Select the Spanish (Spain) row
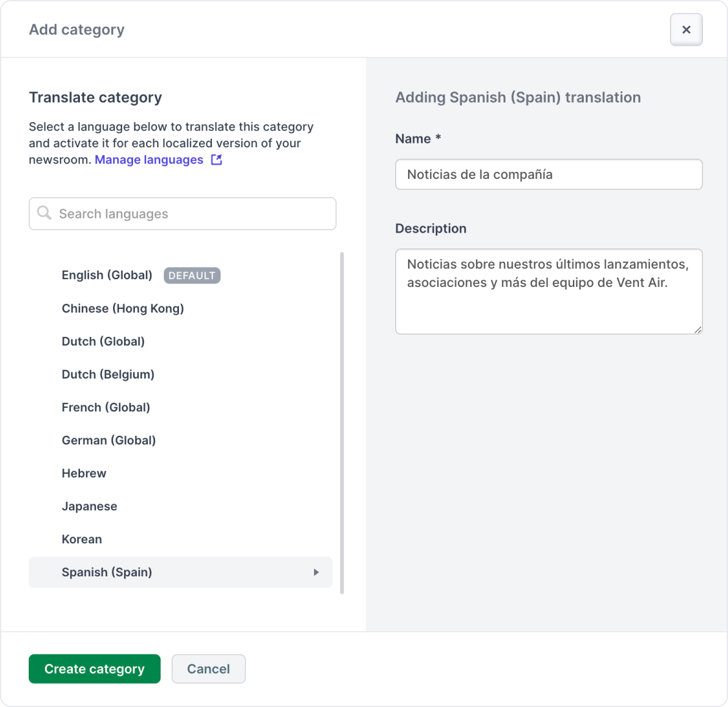728x707 pixels. point(181,573)
